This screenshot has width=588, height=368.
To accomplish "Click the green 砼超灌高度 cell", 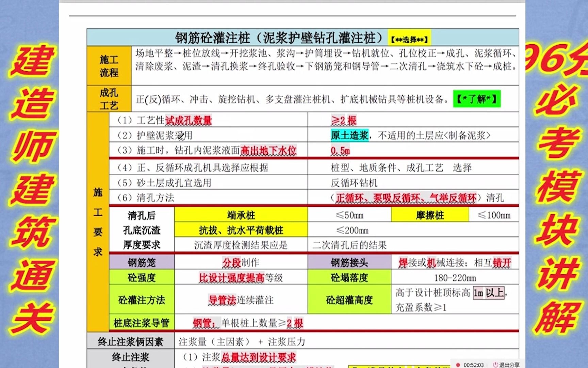I will pos(349,300).
